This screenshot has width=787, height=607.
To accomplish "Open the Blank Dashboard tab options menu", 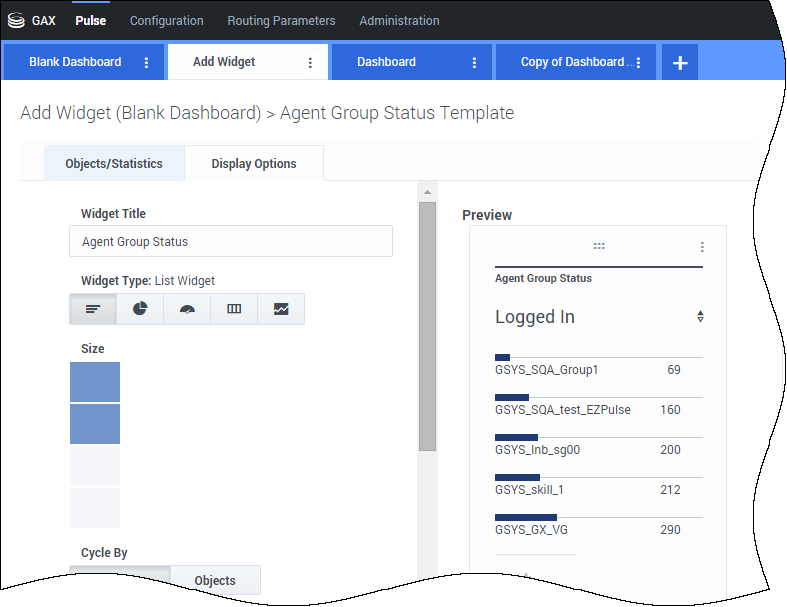I will (x=147, y=62).
